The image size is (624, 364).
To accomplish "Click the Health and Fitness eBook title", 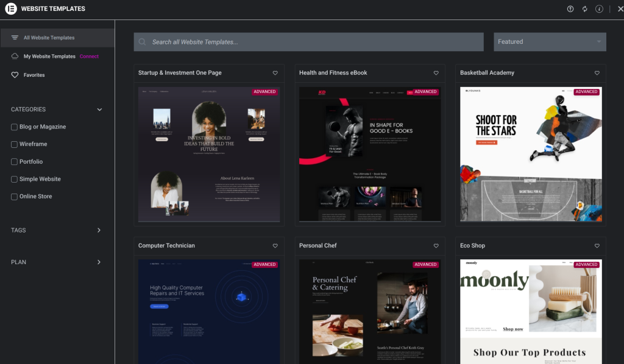I will click(333, 72).
